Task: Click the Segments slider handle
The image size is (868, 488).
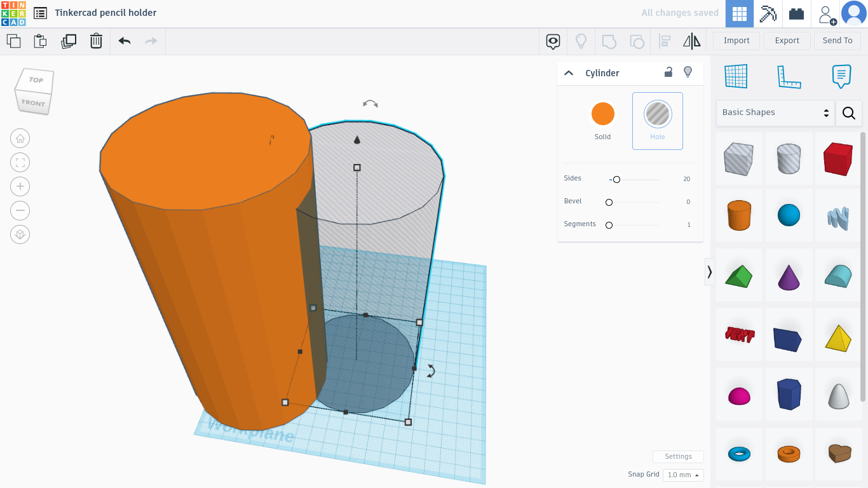Action: [609, 226]
